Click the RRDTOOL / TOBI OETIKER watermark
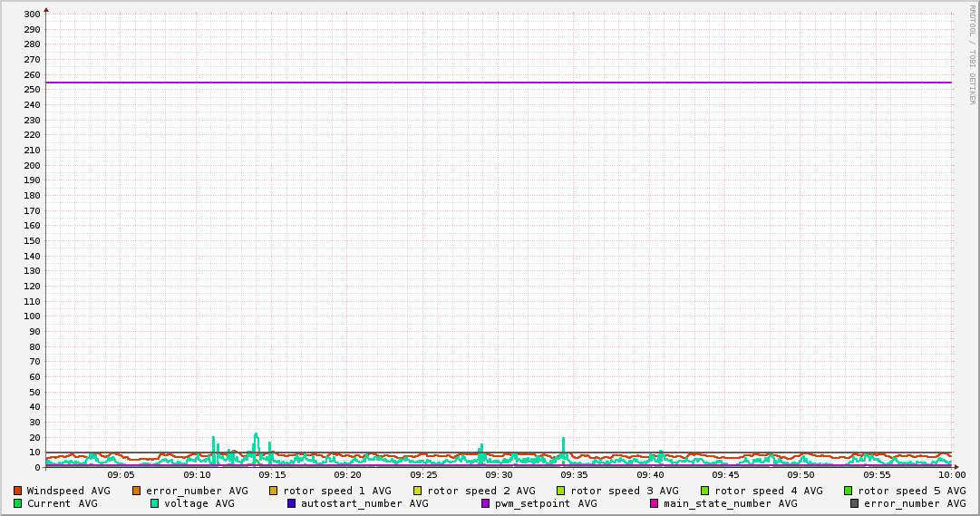This screenshot has height=516, width=980. point(972,54)
